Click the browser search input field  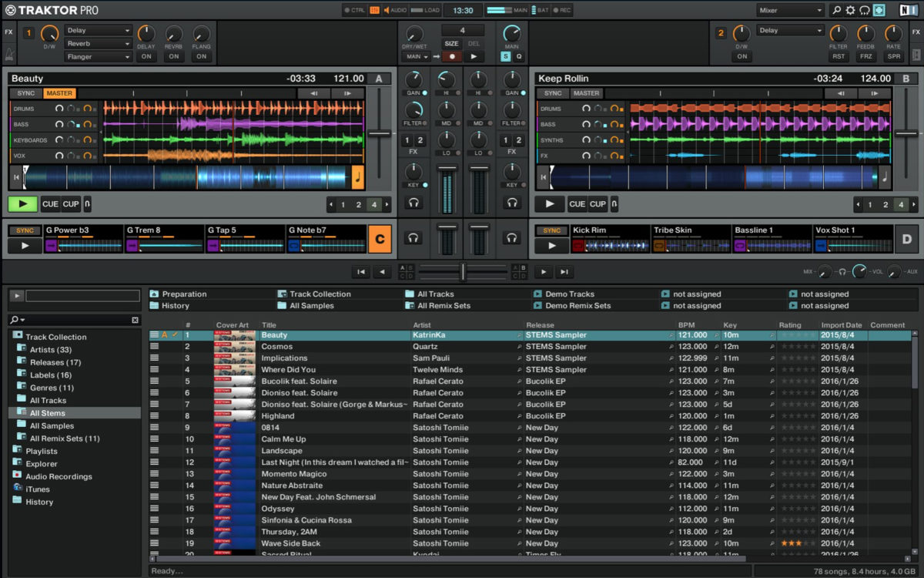click(73, 320)
